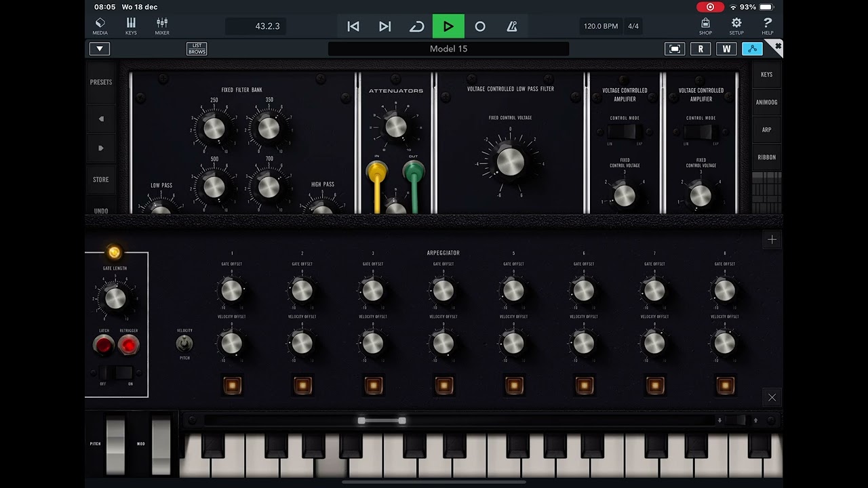This screenshot has width=868, height=488.
Task: Click the Model 15 title field
Action: click(448, 49)
